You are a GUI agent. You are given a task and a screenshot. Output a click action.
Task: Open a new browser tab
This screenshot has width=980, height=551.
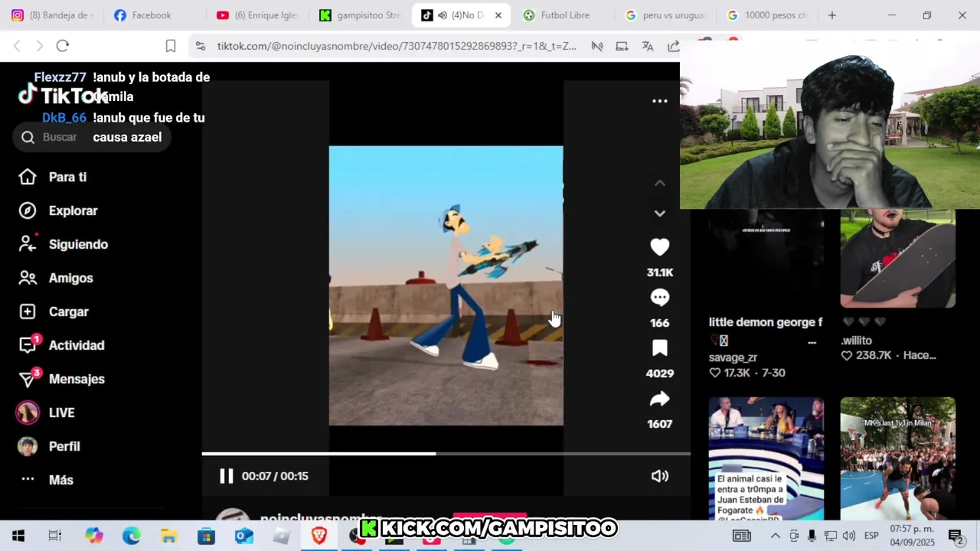coord(832,15)
